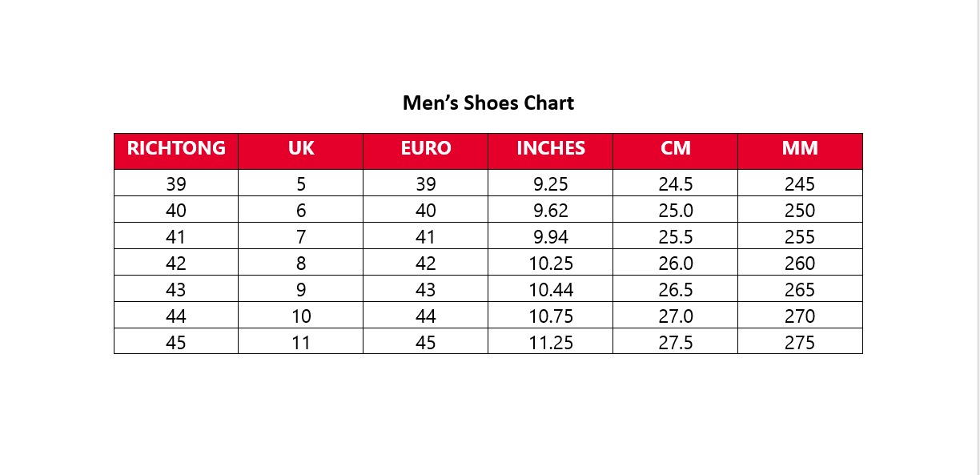Select UK size 10 cell

point(301,316)
